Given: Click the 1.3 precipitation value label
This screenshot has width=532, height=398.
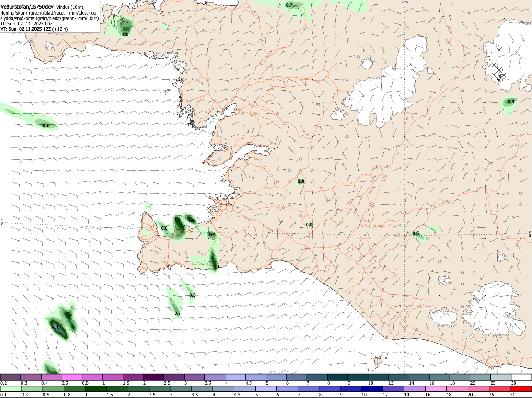Looking at the screenshot, I should (x=216, y=267).
